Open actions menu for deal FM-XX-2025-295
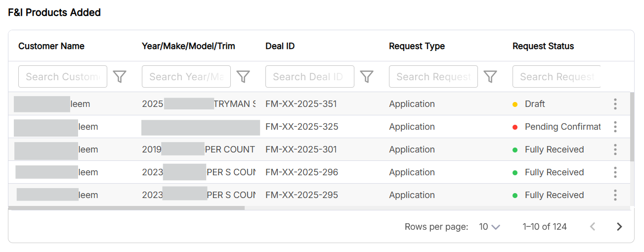644x252 pixels. point(615,195)
